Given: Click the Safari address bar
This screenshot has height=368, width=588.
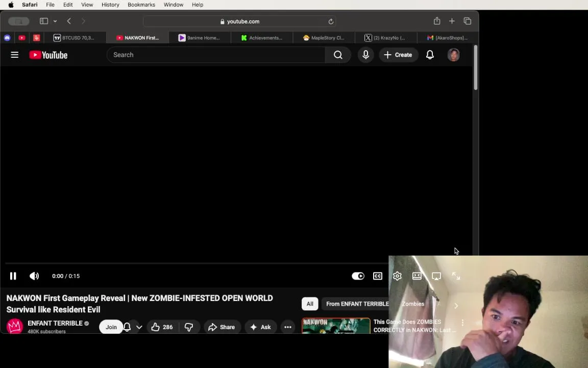Looking at the screenshot, I should 239,21.
